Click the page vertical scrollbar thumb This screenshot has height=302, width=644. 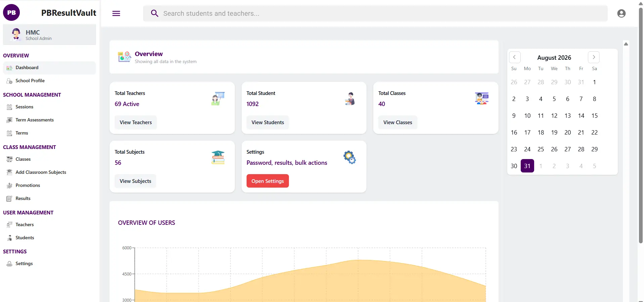pyautogui.click(x=641, y=125)
